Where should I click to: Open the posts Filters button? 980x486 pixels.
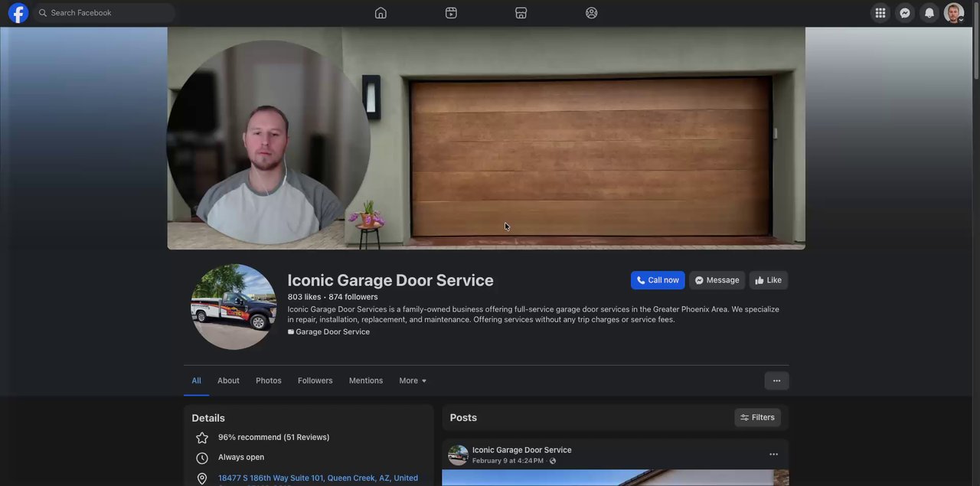coord(757,417)
